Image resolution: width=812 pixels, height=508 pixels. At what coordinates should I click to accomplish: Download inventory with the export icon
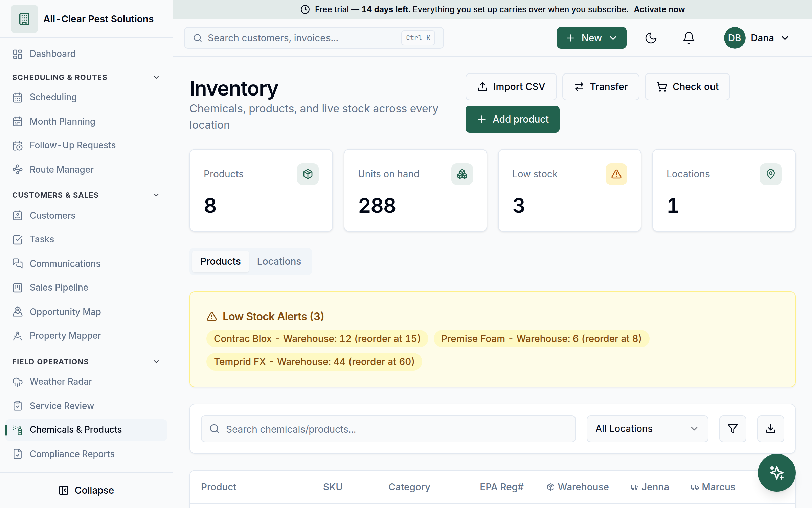pyautogui.click(x=770, y=429)
